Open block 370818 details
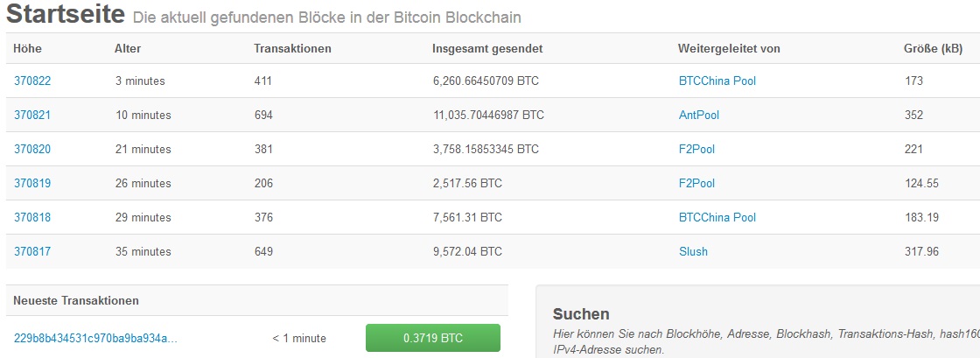This screenshot has width=980, height=358. pyautogui.click(x=32, y=217)
